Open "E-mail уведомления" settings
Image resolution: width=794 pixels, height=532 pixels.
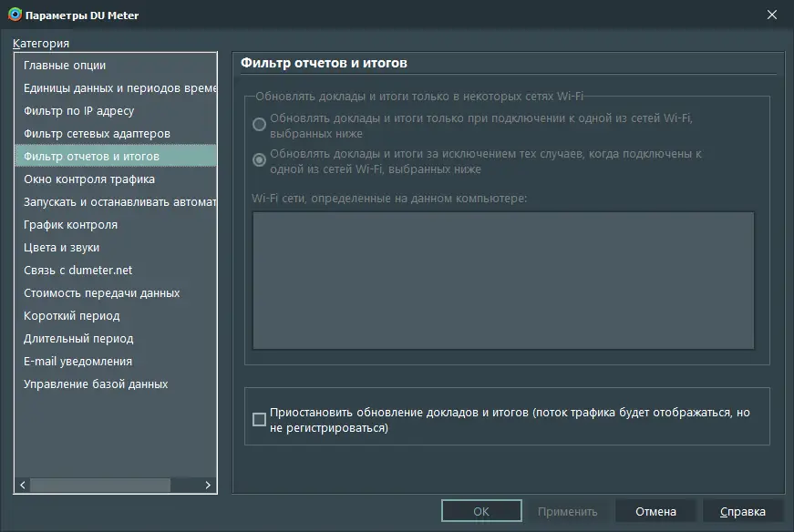(x=88, y=361)
